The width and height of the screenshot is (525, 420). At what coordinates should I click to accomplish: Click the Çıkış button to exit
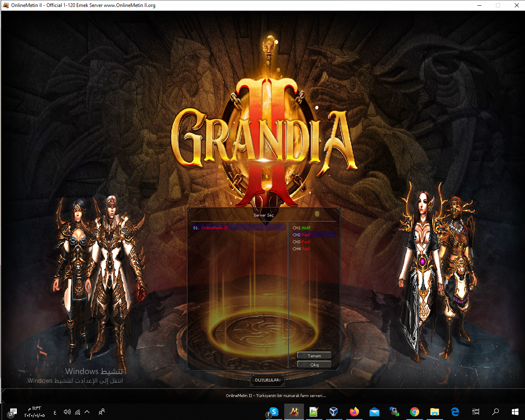click(x=314, y=365)
